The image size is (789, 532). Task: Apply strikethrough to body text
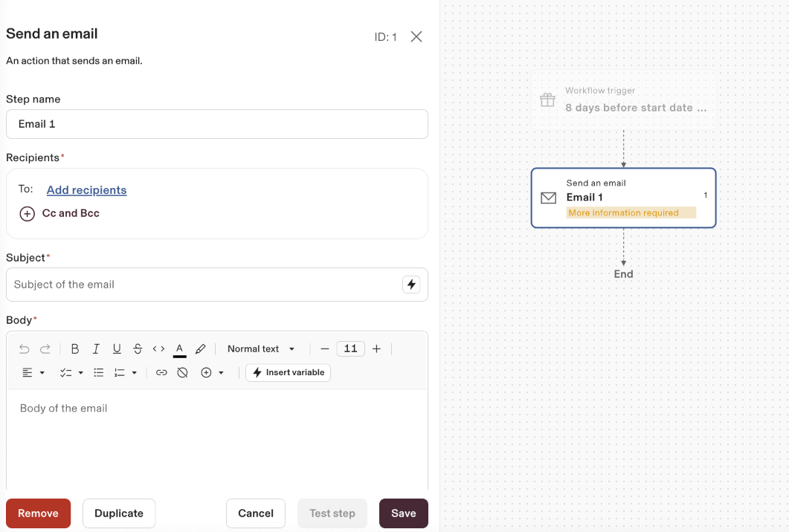click(138, 349)
